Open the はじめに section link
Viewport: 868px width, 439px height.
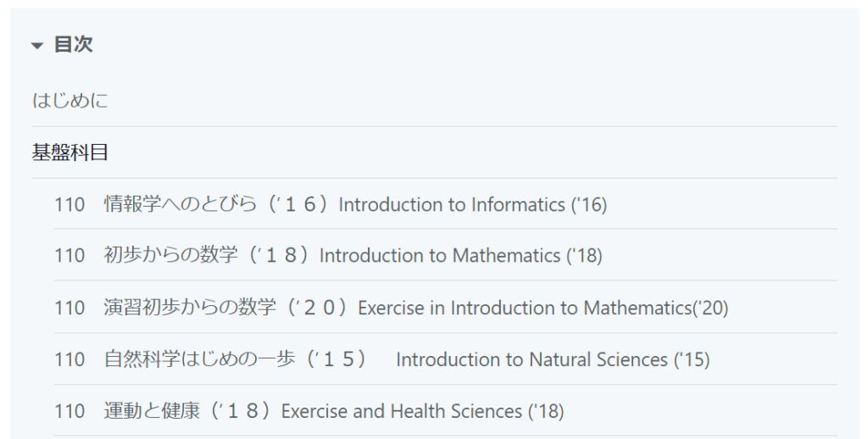(70, 101)
